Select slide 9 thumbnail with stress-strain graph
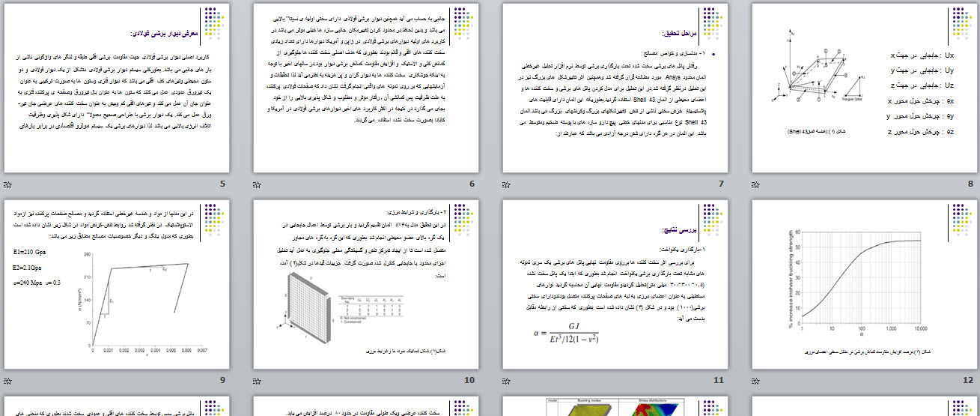 pyautogui.click(x=116, y=285)
